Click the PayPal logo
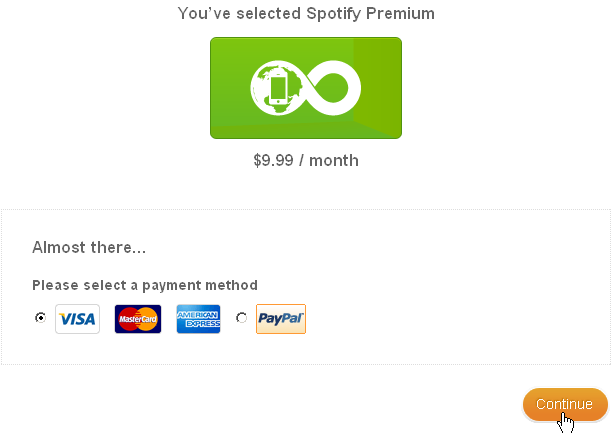The width and height of the screenshot is (616, 433). 281,319
